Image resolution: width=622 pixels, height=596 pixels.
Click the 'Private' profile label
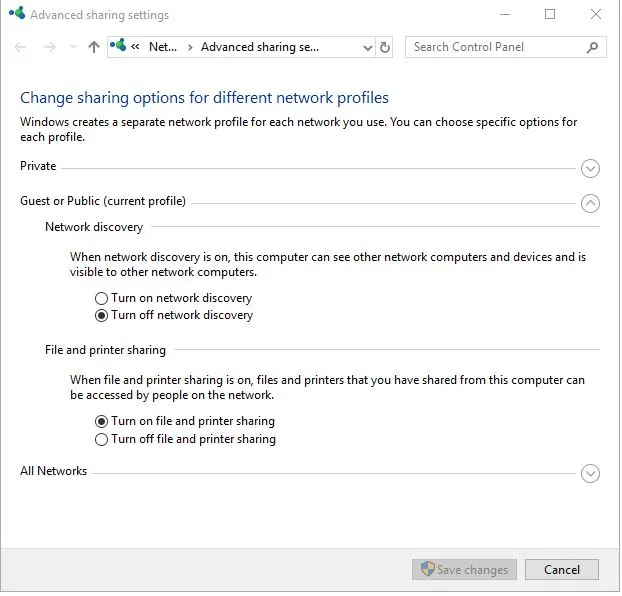point(38,166)
